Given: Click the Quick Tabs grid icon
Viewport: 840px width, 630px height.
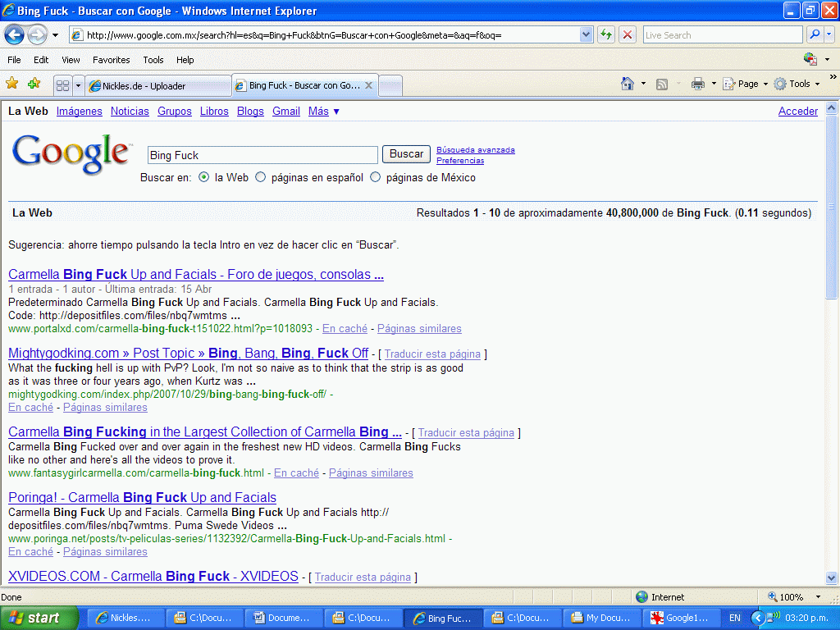Looking at the screenshot, I should (x=62, y=85).
